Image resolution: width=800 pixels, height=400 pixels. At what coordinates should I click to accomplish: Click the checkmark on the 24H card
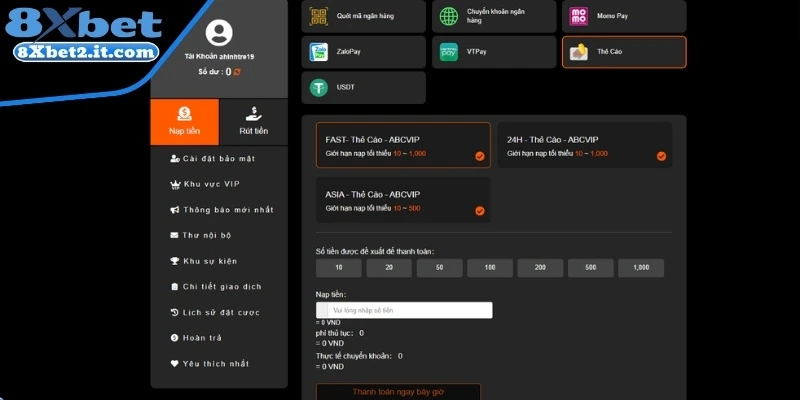point(661,156)
